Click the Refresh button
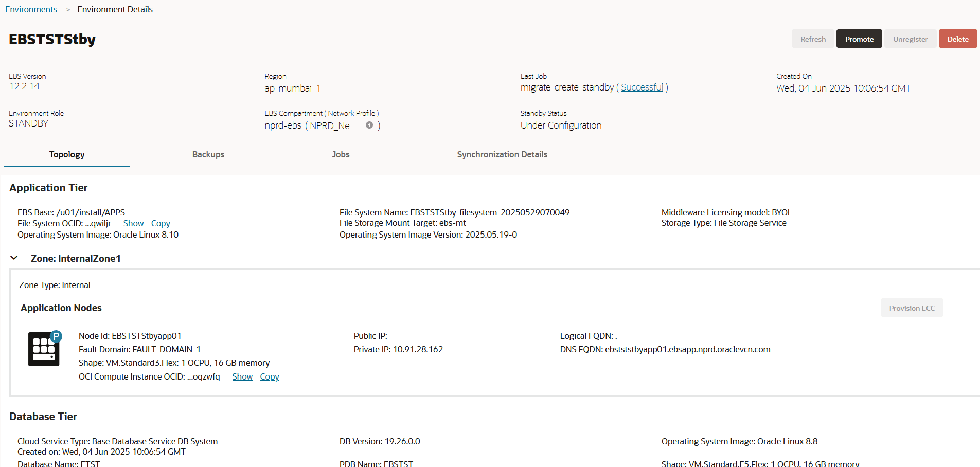 click(x=813, y=39)
